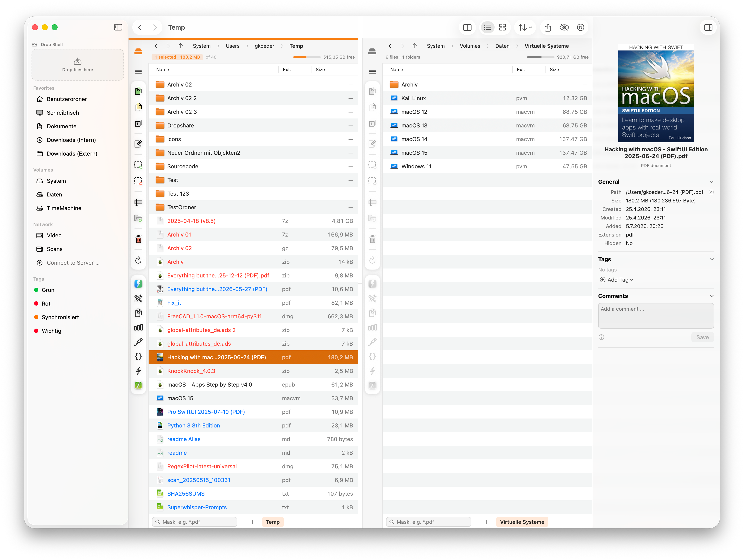The height and width of the screenshot is (560, 744).
Task: Open the Add Tag dropdown
Action: pos(617,280)
